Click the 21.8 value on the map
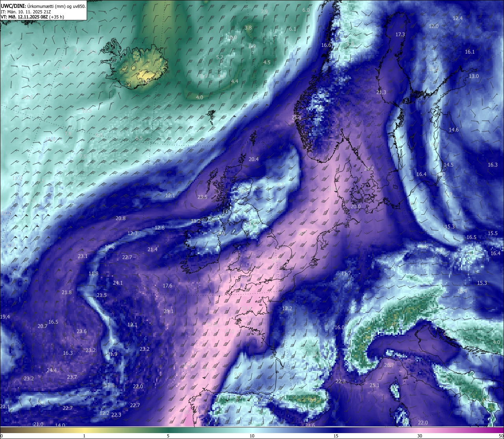 point(67,292)
